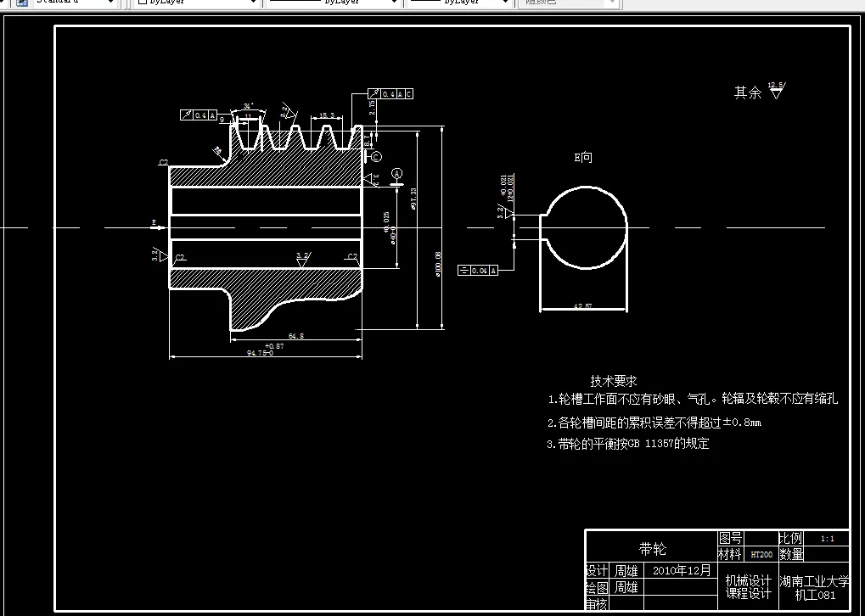Click the 3.2 roughness symbol on the keyway view

pyautogui.click(x=505, y=212)
